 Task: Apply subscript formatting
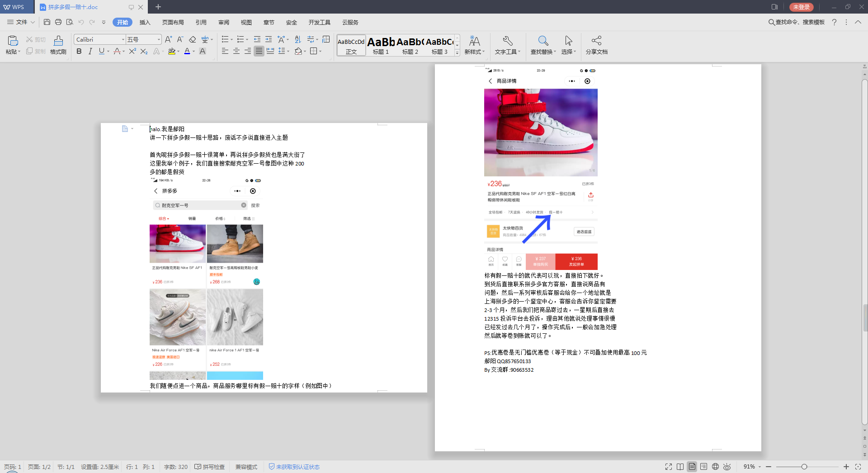[x=144, y=51]
